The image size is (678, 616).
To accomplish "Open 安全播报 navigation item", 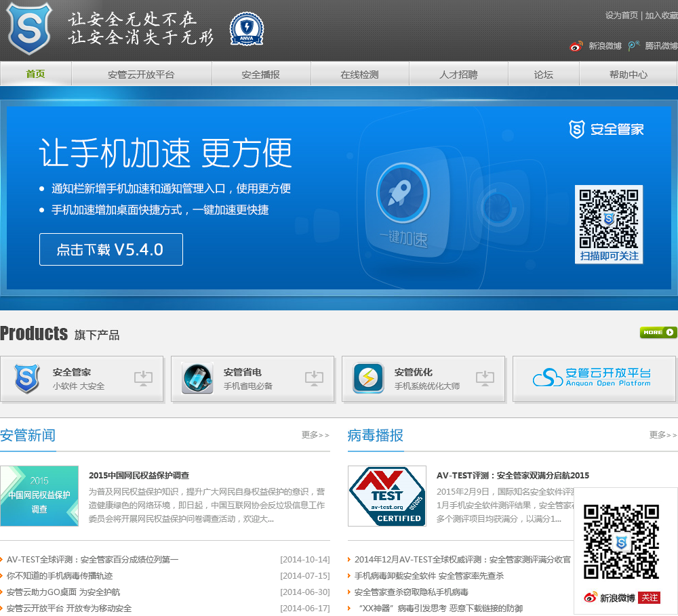I will click(261, 75).
